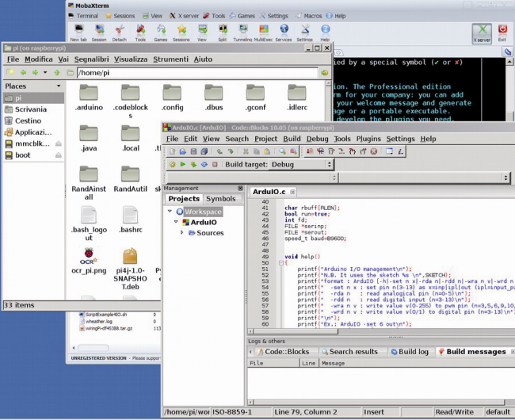Click the /home/pi path field

[x=197, y=73]
